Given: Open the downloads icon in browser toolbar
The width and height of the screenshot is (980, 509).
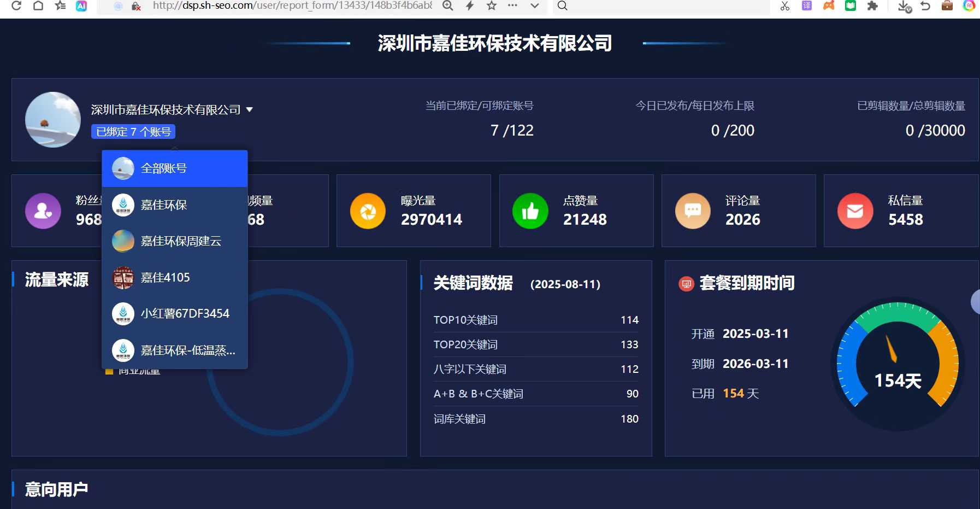Looking at the screenshot, I should click(905, 6).
